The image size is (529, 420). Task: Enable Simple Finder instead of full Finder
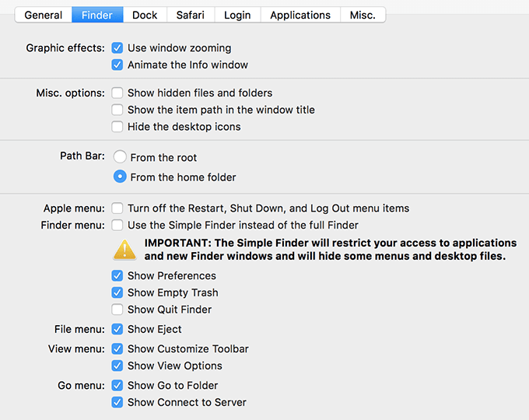(117, 226)
